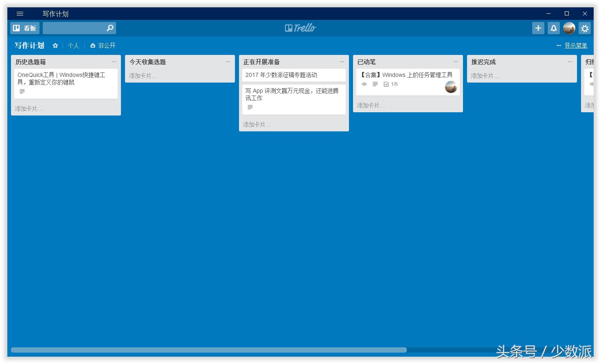Open settings with the gear icon
The height and width of the screenshot is (364, 601).
click(x=585, y=28)
